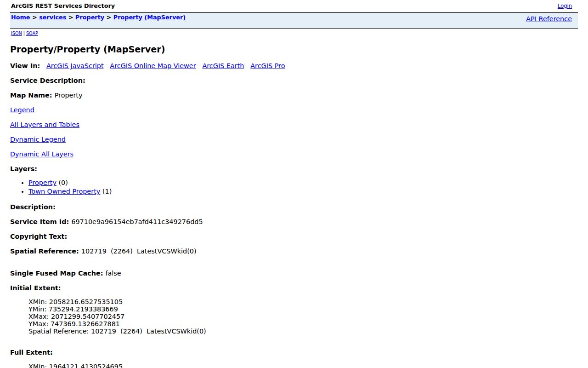
Task: View in ArcGIS JavaScript
Action: [75, 66]
